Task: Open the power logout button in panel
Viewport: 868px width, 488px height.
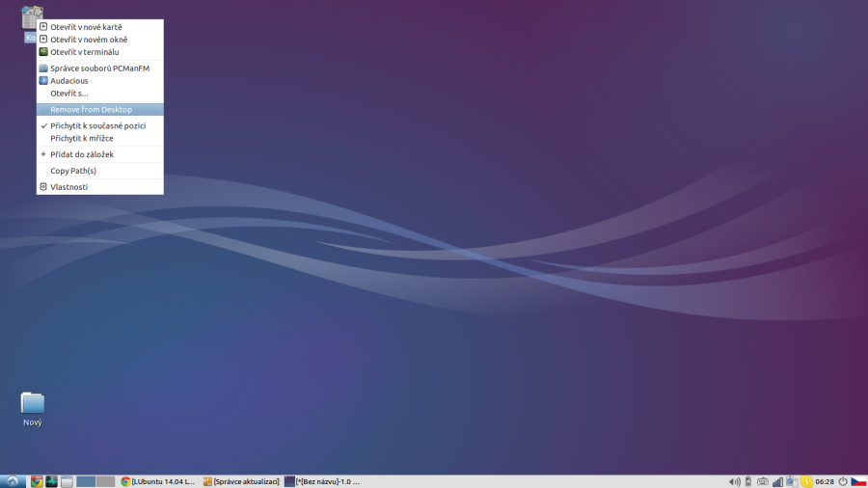Action: click(x=843, y=482)
